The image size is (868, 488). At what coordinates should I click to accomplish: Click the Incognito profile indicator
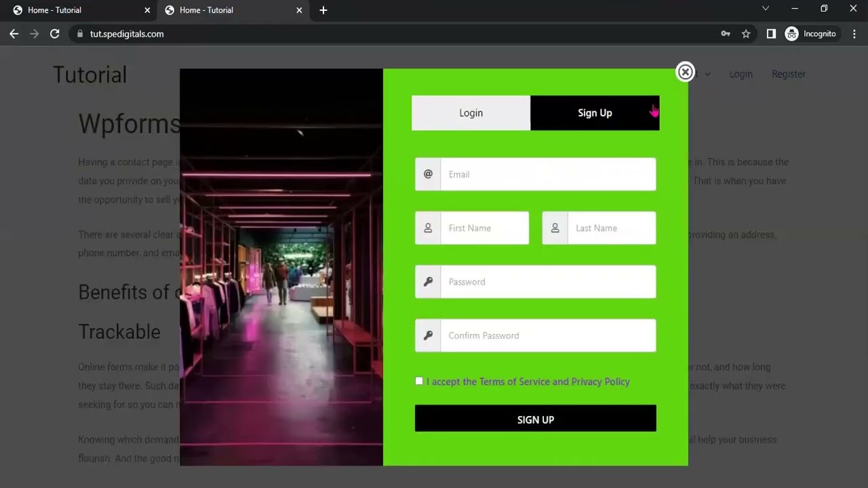pos(811,34)
